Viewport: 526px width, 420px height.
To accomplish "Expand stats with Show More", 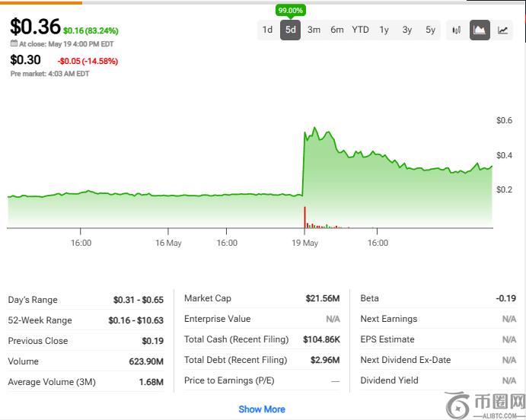I will coord(262,409).
